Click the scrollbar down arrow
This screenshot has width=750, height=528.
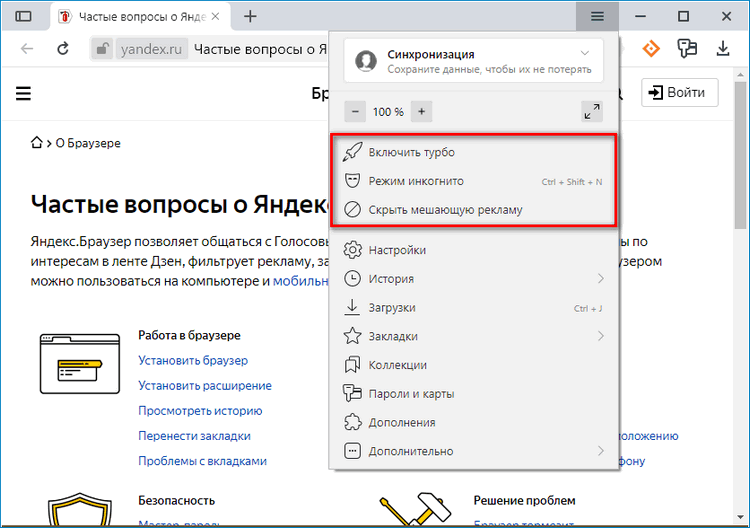coord(740,518)
